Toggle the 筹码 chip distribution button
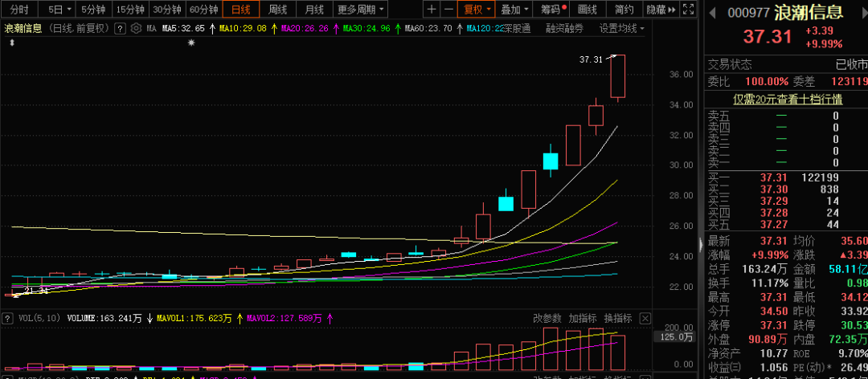The width and height of the screenshot is (868, 379). [552, 10]
